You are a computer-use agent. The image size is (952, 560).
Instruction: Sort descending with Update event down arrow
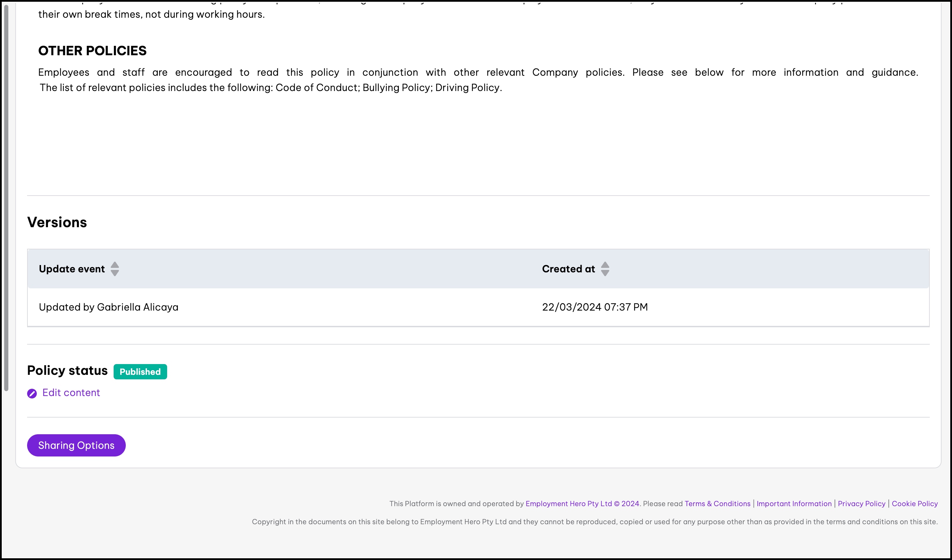point(115,273)
